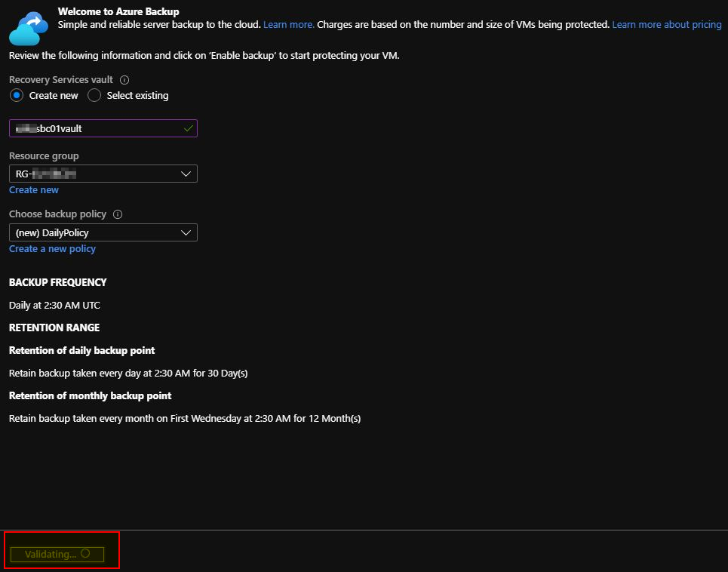
Task: Click Retention of monthly backup point label
Action: coord(90,395)
